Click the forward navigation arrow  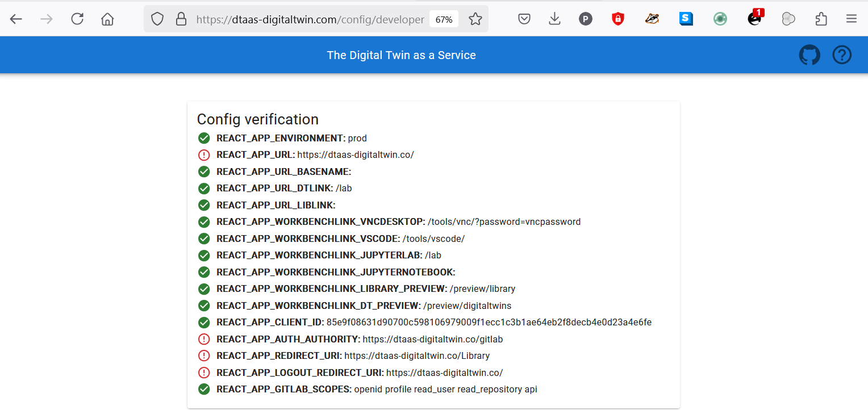(x=47, y=18)
